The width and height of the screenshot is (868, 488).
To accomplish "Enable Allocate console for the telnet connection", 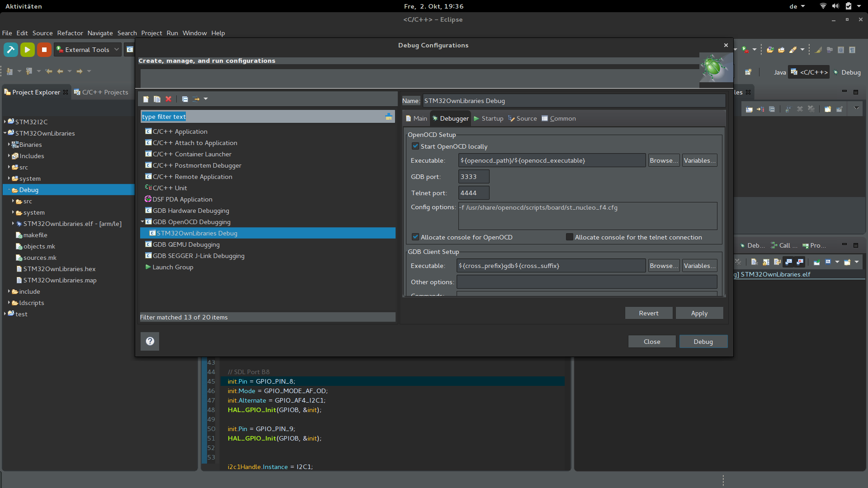I will click(x=570, y=237).
